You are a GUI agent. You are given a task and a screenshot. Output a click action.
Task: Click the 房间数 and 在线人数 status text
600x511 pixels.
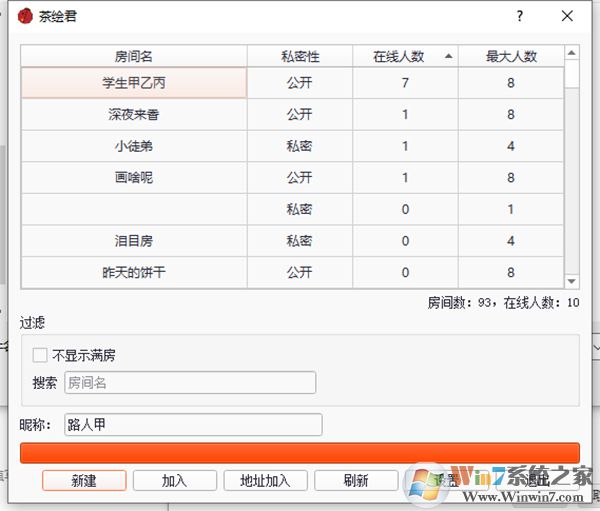pyautogui.click(x=504, y=303)
